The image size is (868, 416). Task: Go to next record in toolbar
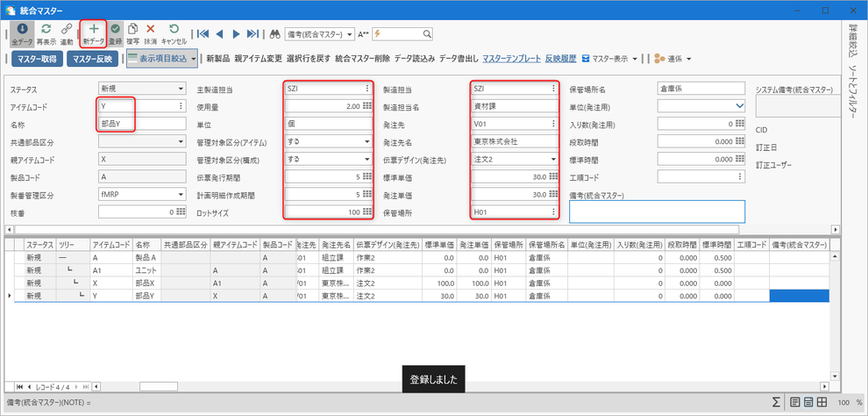tap(237, 34)
